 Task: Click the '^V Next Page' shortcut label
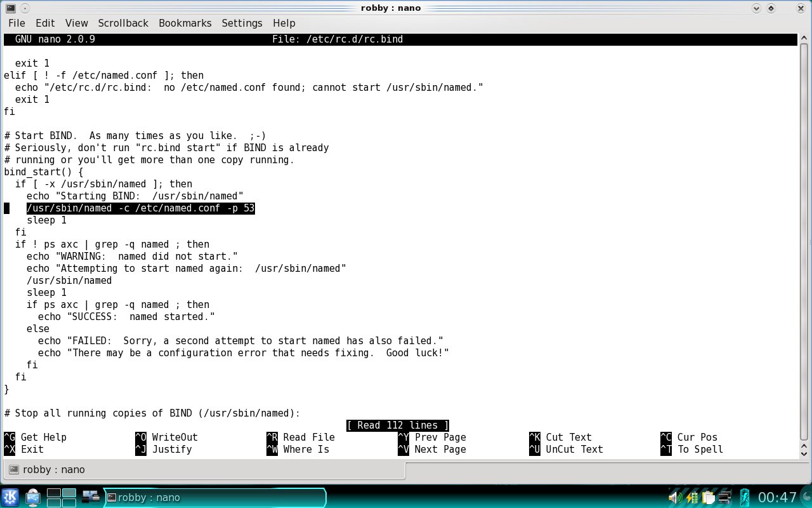tap(432, 450)
